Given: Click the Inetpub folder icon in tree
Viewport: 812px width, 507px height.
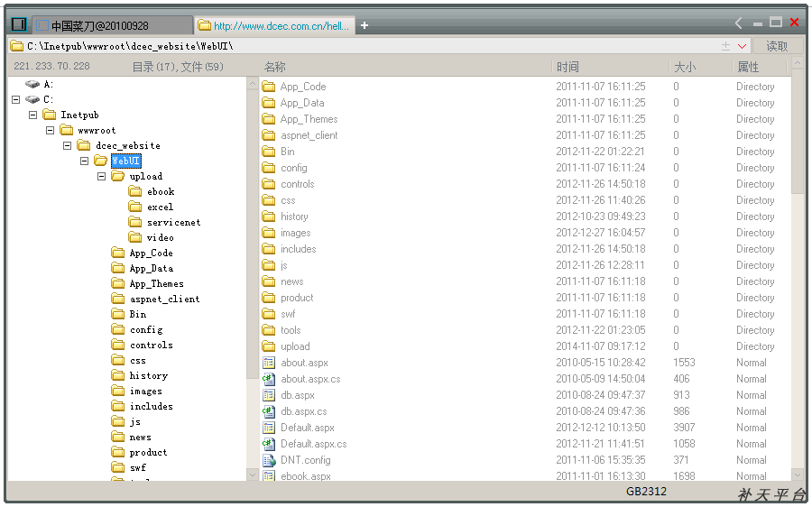Looking at the screenshot, I should 50,115.
